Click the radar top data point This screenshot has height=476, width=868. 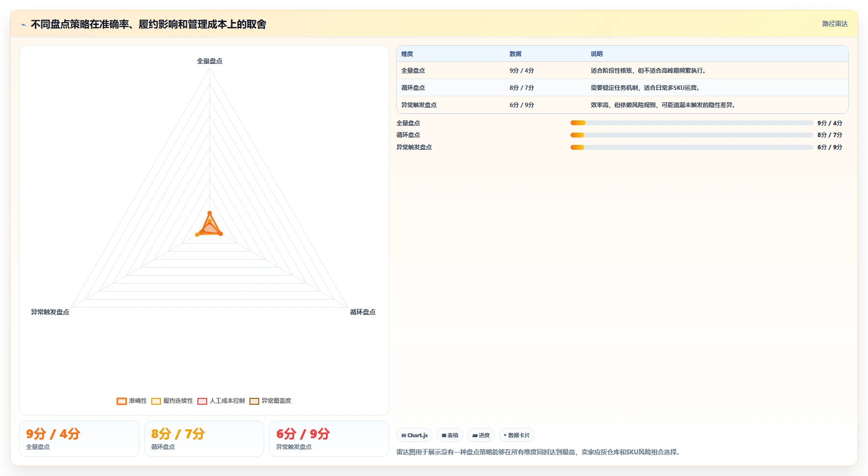[210, 213]
